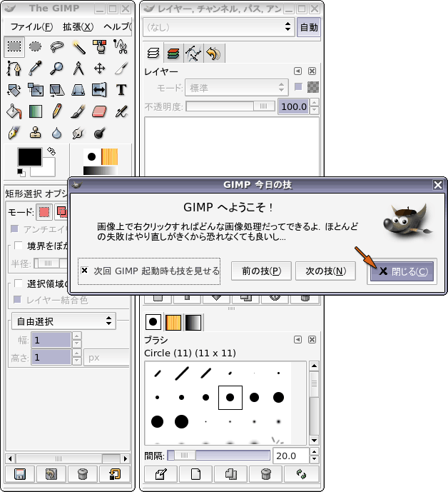
Task: Click the 幅 width spinner arrows
Action: 77,340
